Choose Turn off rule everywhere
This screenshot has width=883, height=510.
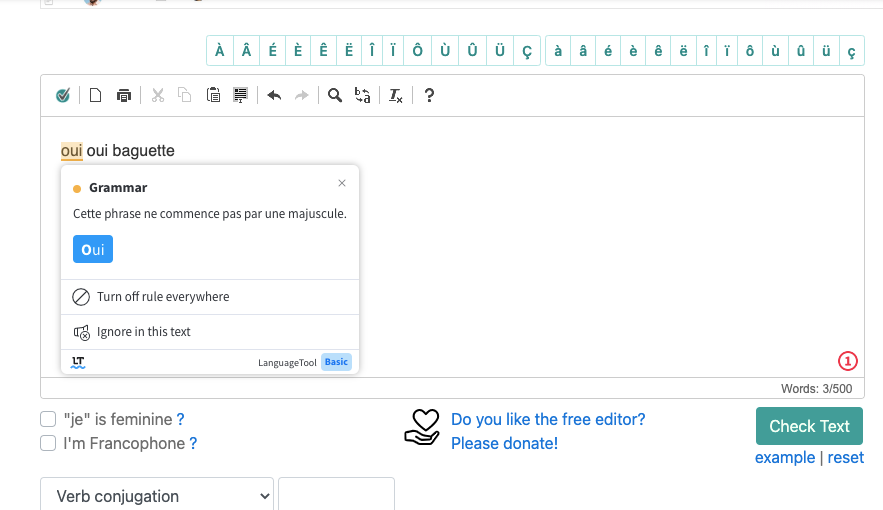click(209, 297)
